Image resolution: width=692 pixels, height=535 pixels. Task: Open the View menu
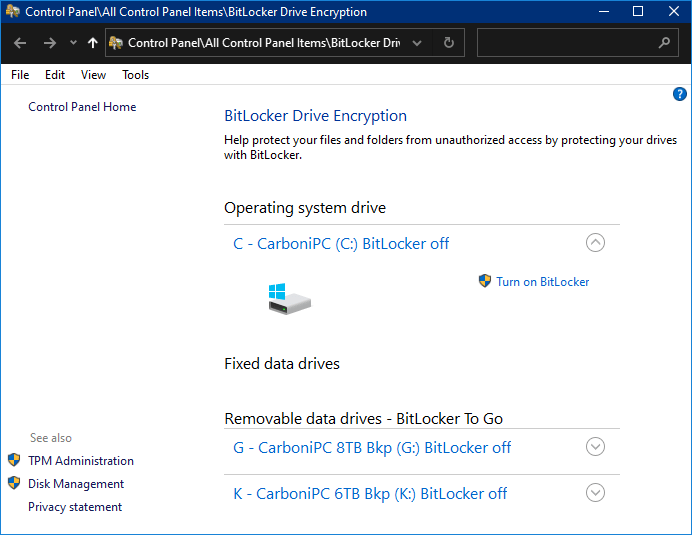pyautogui.click(x=93, y=75)
